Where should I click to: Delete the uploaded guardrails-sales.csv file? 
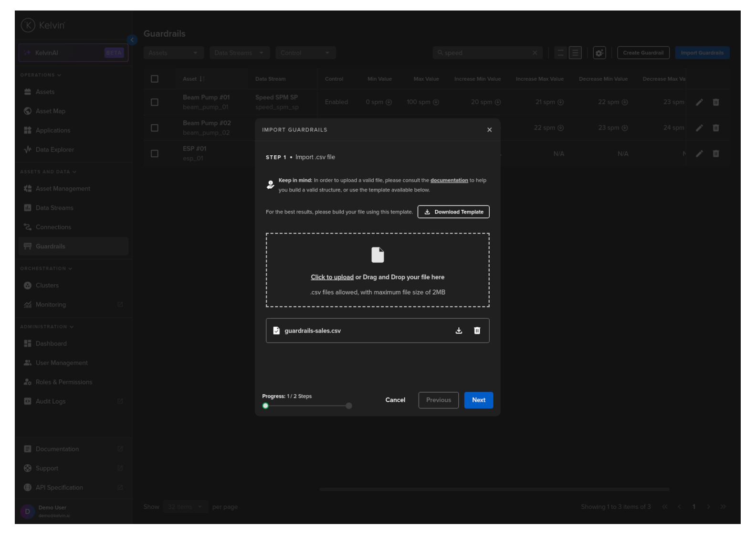tap(477, 331)
